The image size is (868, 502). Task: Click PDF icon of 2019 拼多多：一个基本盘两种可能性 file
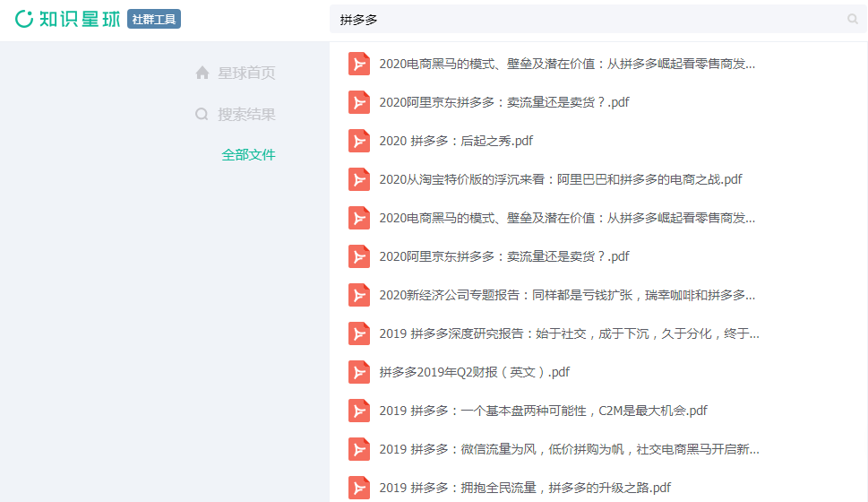coord(358,411)
